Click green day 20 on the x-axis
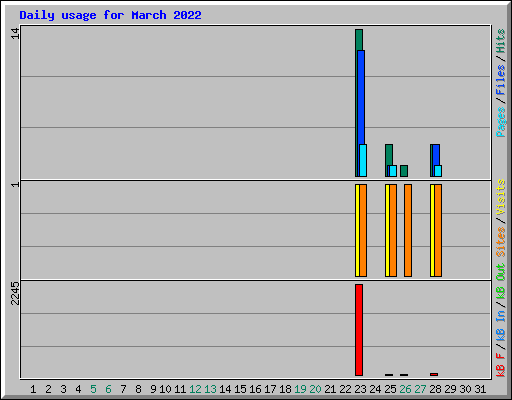This screenshot has width=512, height=400. coord(315,389)
